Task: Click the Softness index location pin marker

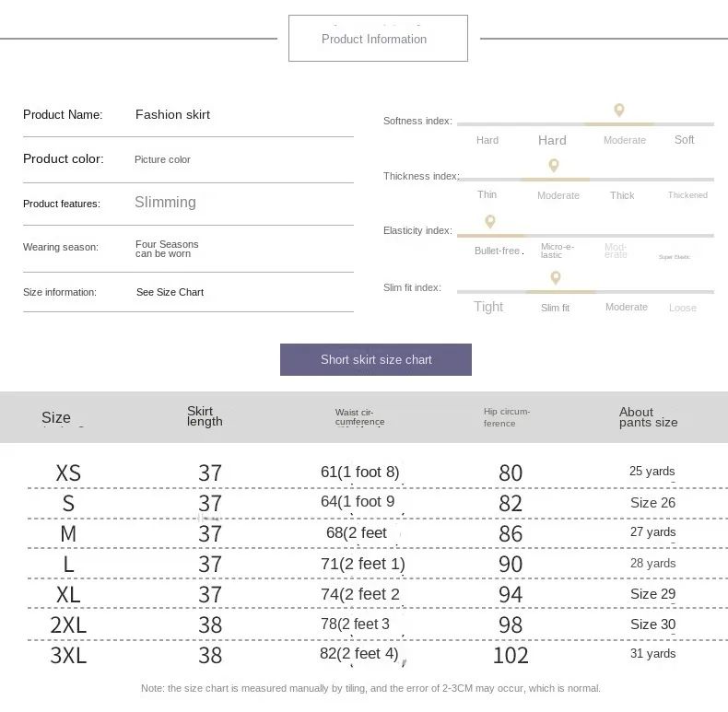Action: pos(619,111)
